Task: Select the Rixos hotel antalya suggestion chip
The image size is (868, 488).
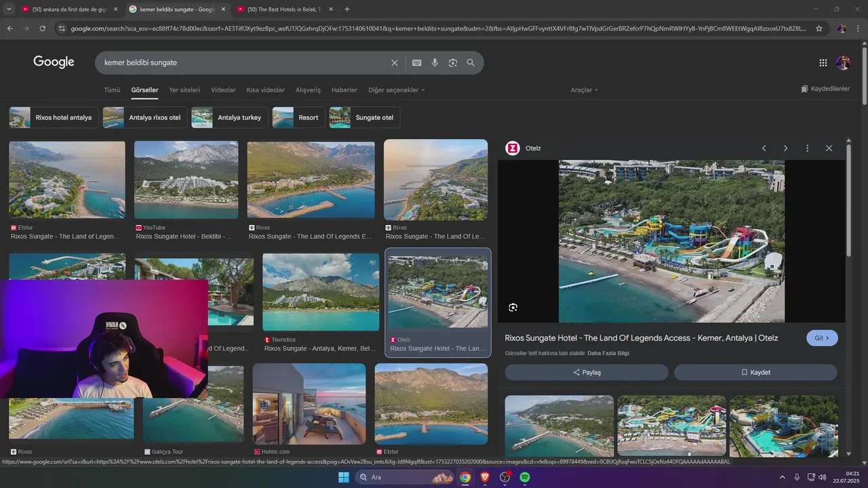Action: click(x=54, y=117)
